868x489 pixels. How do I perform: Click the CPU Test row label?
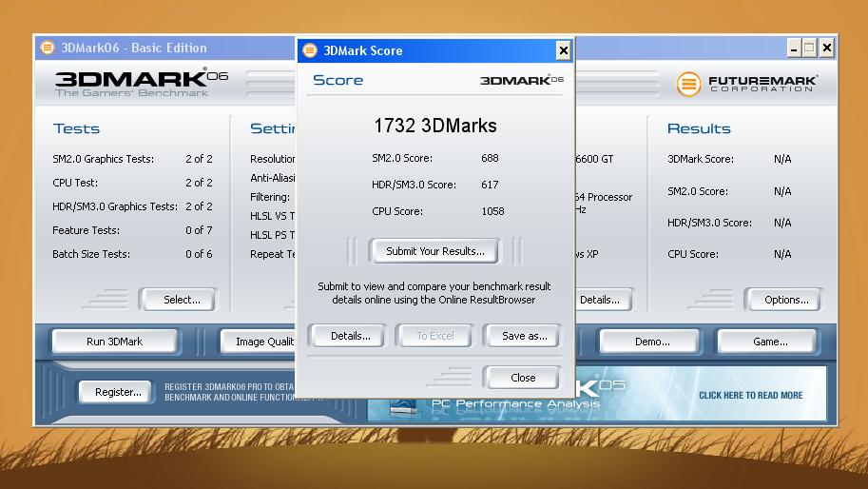(75, 183)
